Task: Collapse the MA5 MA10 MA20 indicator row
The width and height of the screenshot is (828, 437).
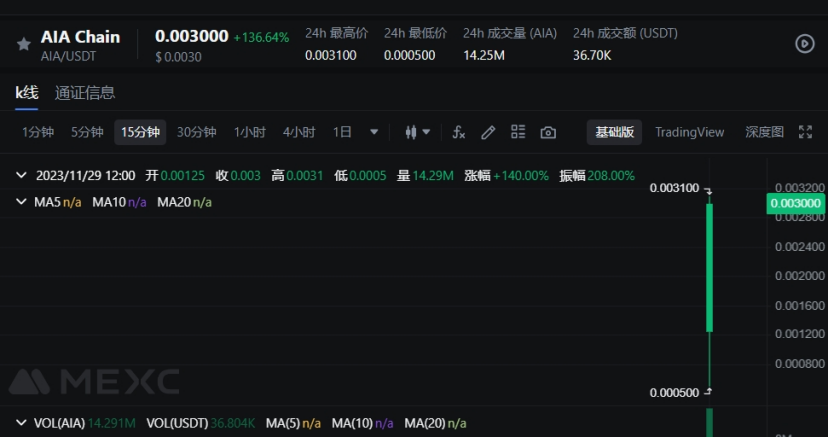Action: [21, 202]
